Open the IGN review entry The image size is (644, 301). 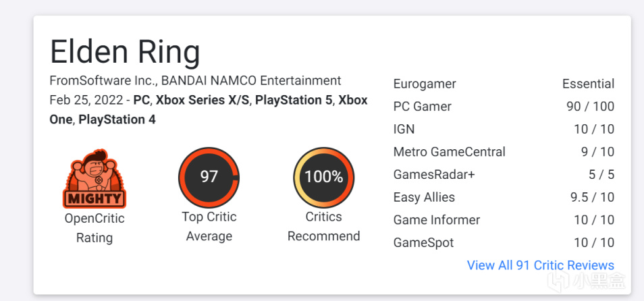click(404, 129)
